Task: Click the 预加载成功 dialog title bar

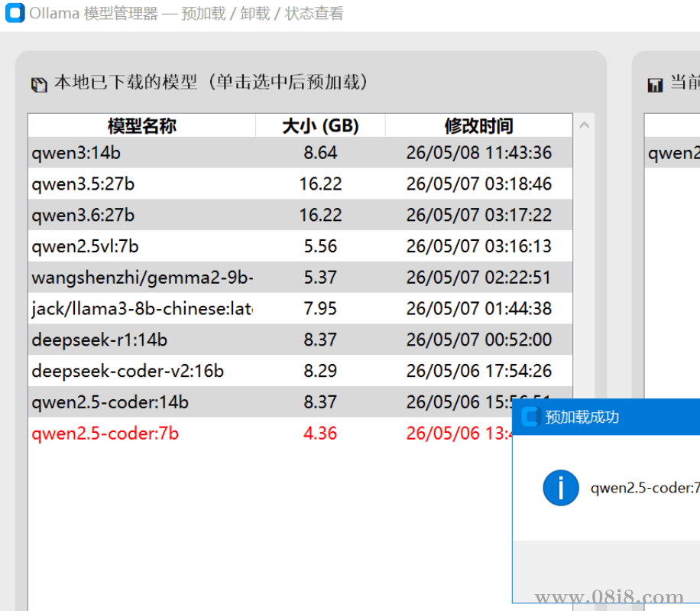Action: [x=606, y=417]
